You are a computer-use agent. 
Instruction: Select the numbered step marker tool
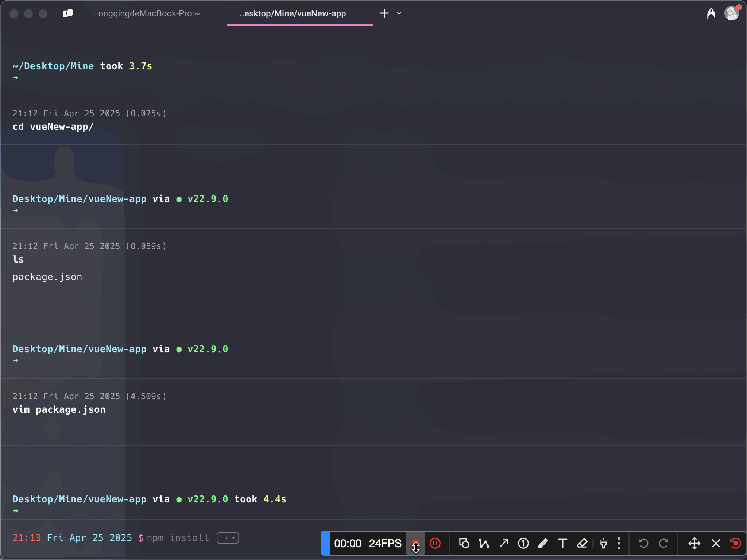click(x=523, y=543)
